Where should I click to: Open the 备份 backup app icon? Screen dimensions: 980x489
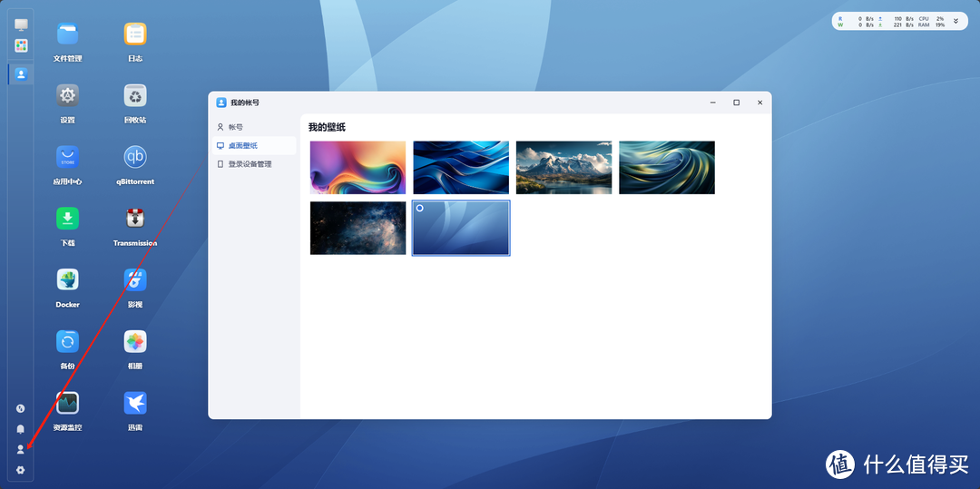pyautogui.click(x=67, y=342)
